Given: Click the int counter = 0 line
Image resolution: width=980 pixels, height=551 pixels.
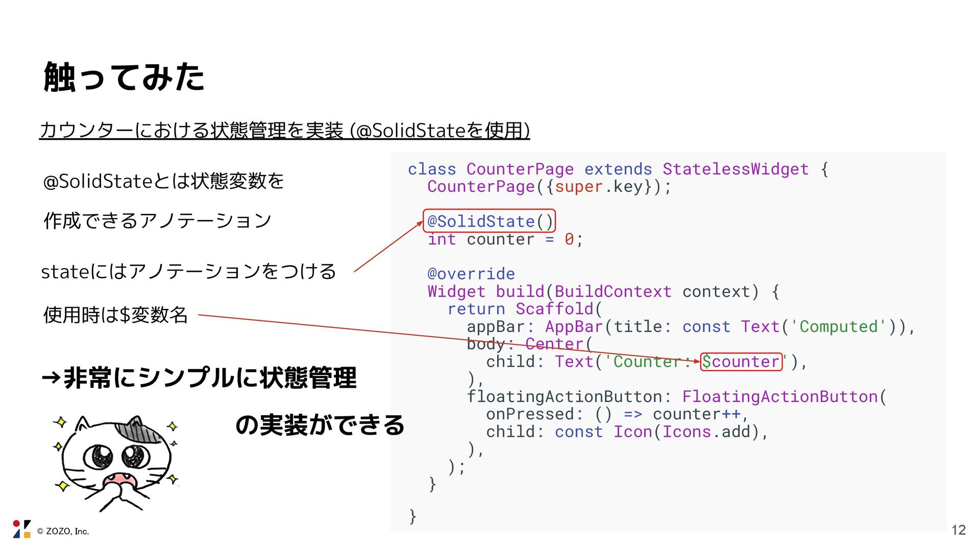Looking at the screenshot, I should pyautogui.click(x=505, y=239).
